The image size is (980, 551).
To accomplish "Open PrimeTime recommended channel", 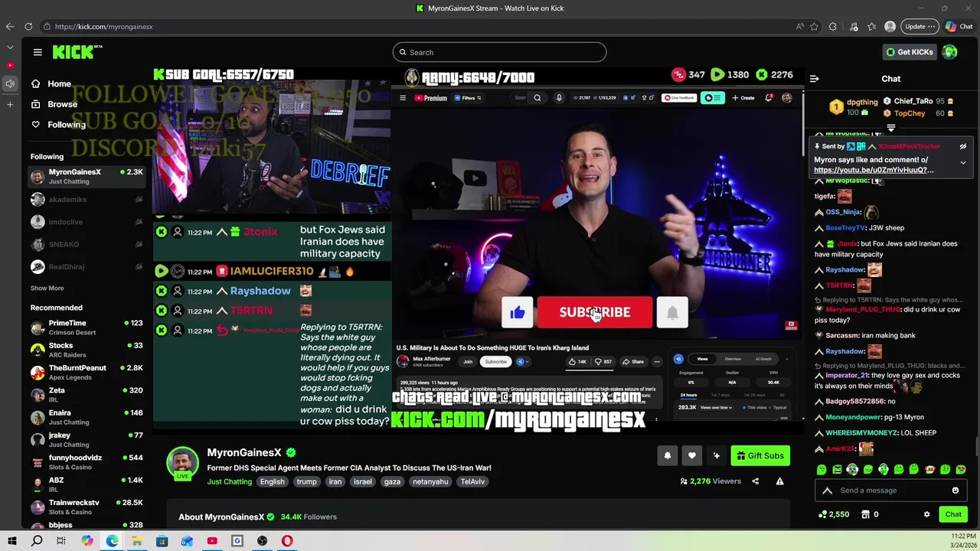I will (87, 328).
